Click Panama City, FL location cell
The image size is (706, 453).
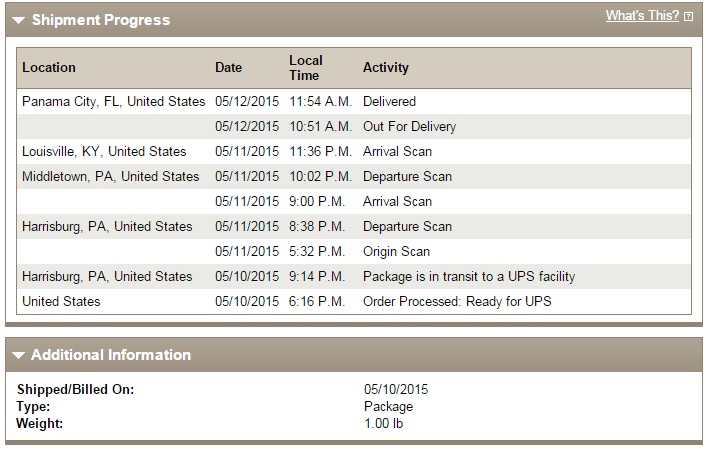coord(113,101)
